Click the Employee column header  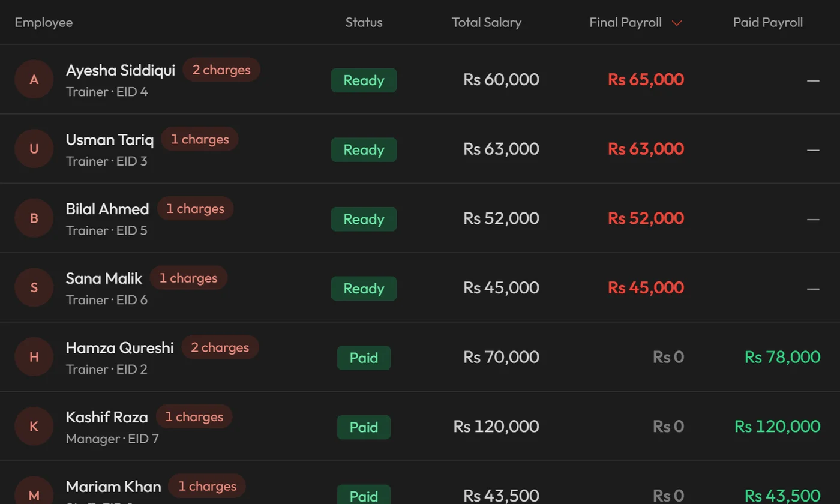click(44, 23)
